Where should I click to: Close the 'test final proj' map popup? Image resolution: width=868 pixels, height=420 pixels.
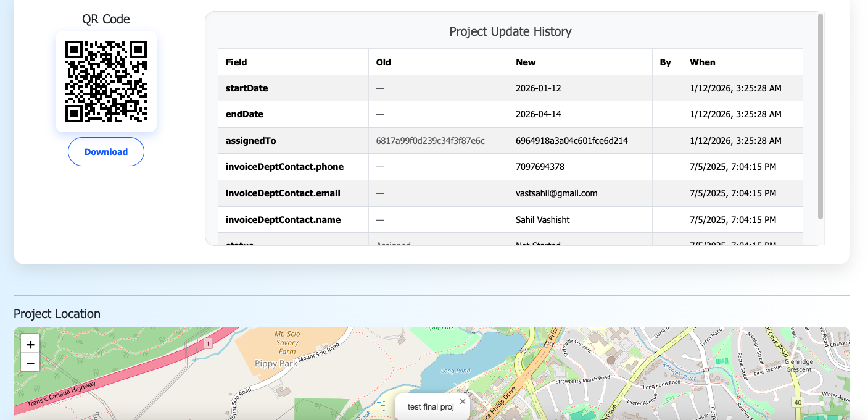coord(463,401)
